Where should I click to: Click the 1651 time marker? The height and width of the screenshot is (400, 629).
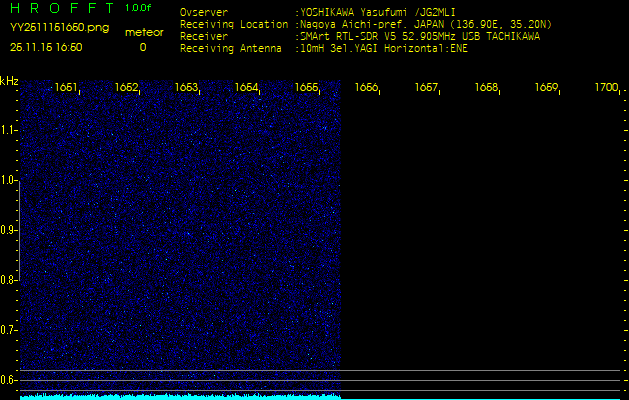[x=67, y=88]
